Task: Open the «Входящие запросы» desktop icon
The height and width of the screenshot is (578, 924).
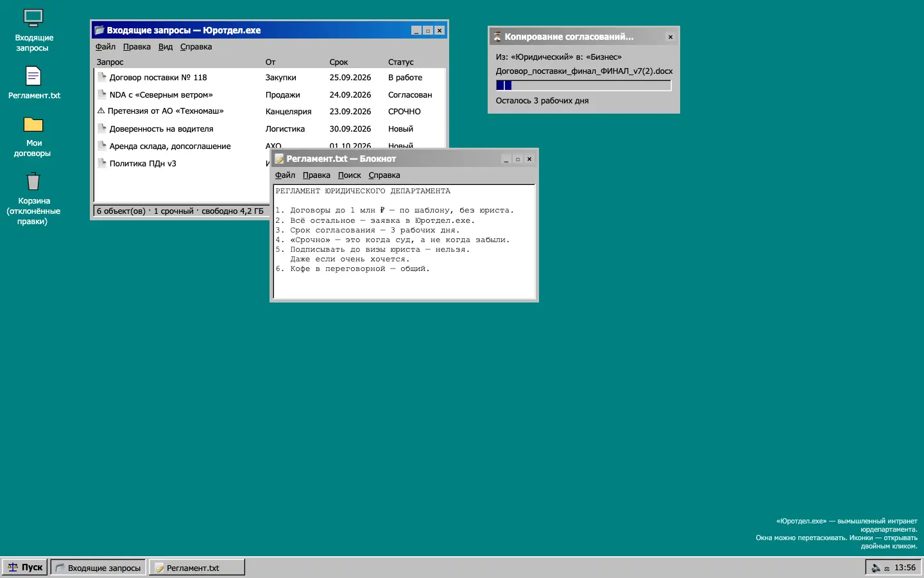Action: [x=33, y=31]
